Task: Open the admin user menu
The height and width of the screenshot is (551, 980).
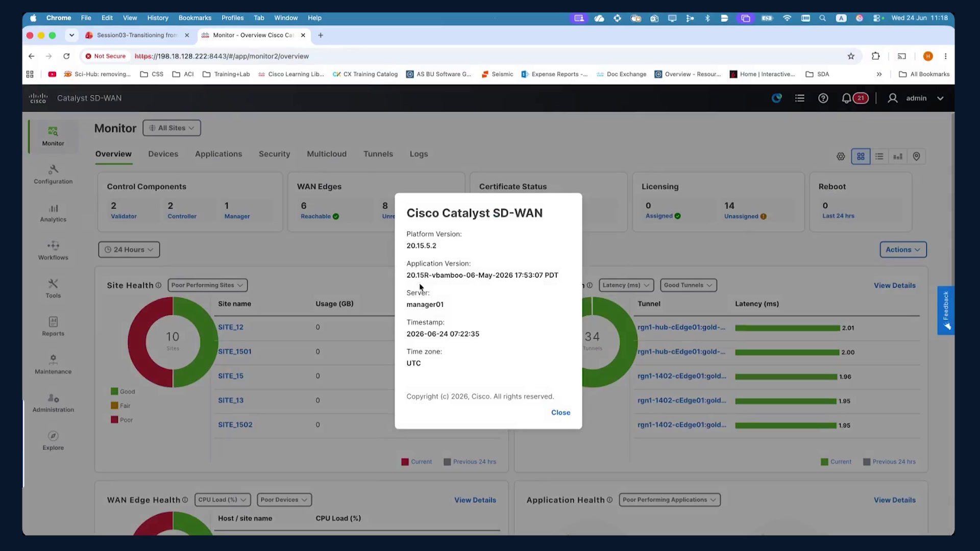Action: click(916, 98)
